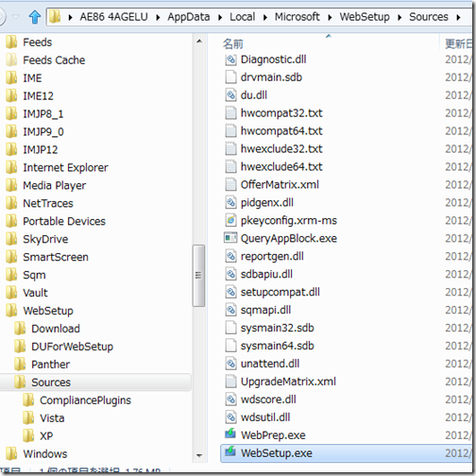Navigate to Microsoft in the breadcrumb
476x476 pixels.
(297, 17)
